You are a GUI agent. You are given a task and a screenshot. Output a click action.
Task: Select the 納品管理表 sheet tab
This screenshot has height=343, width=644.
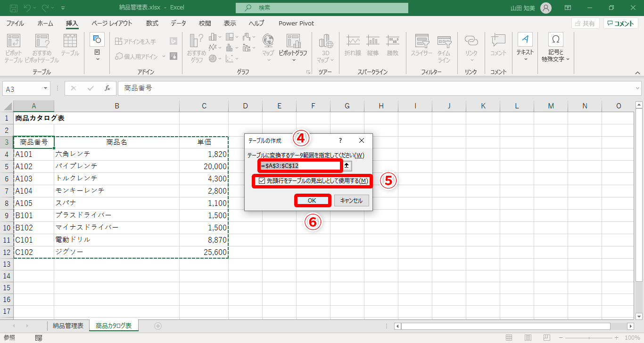(x=68, y=326)
